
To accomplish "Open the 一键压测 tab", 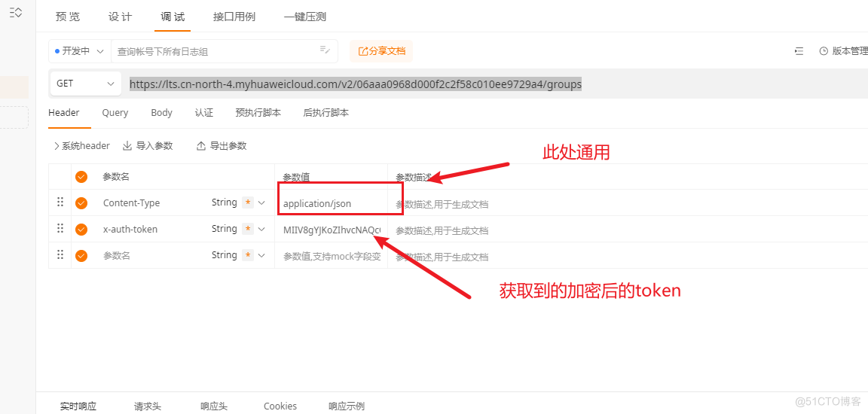I will 305,17.
